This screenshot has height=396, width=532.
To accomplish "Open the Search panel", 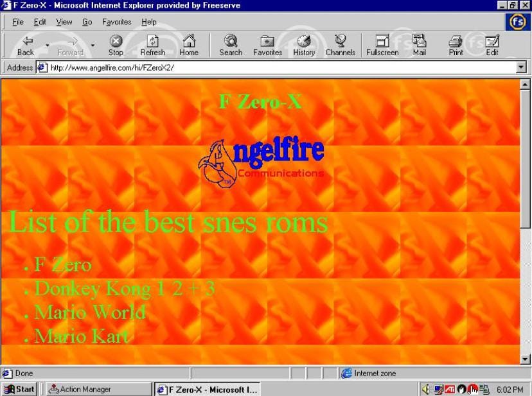I will click(x=229, y=44).
